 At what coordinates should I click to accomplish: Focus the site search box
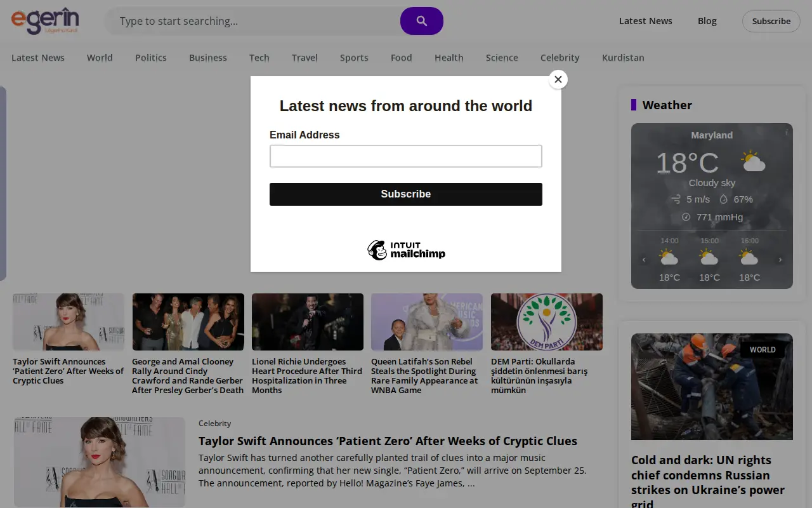(x=252, y=21)
